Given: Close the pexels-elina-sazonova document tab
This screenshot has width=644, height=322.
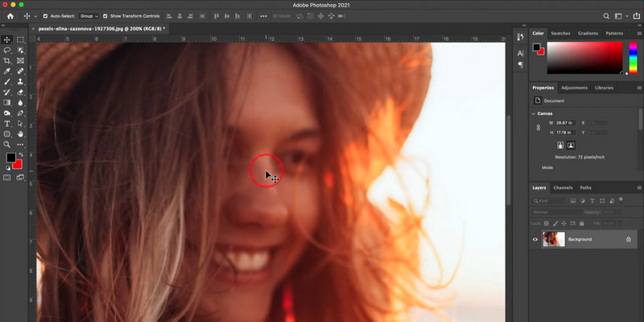Looking at the screenshot, I should (34, 29).
